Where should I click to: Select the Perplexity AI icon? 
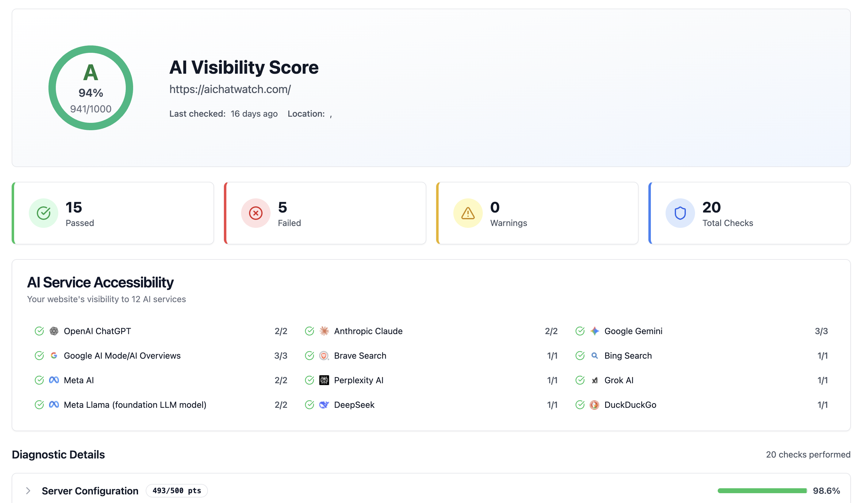(324, 380)
